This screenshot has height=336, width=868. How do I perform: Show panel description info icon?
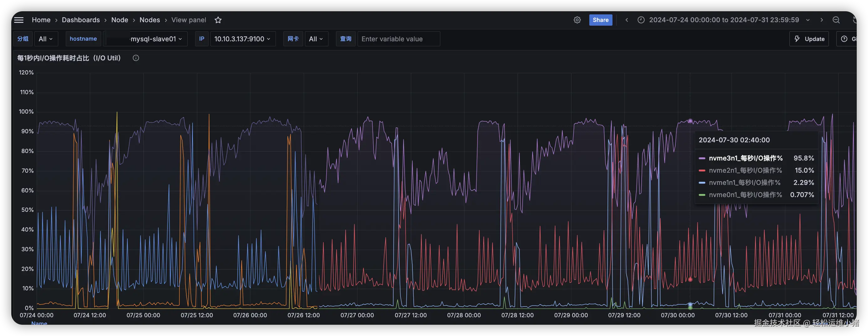[x=136, y=58]
